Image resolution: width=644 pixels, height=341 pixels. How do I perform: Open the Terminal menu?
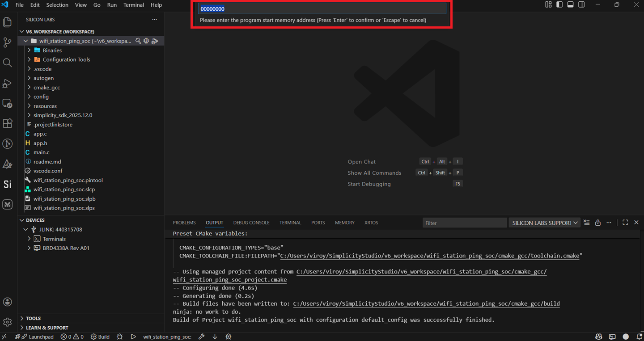[x=133, y=5]
